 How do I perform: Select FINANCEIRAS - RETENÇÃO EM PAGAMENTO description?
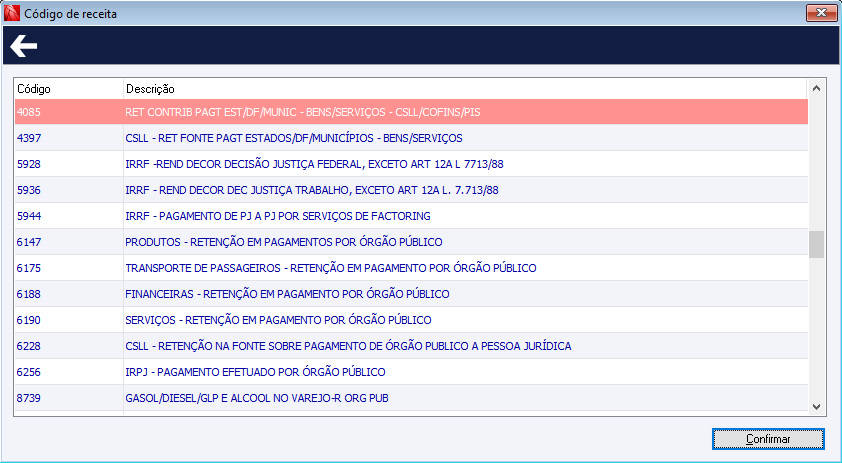click(287, 294)
